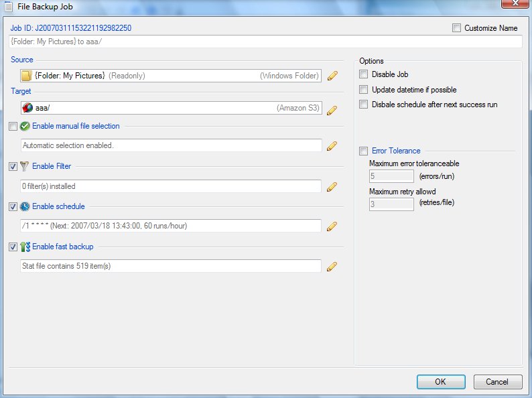Viewport: 532px width, 398px height.
Task: Click the 'Maximum retry allowd' label
Action: 403,192
